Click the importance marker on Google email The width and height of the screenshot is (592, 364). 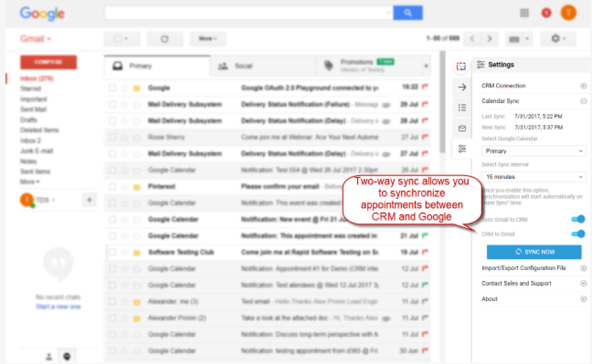pos(137,88)
